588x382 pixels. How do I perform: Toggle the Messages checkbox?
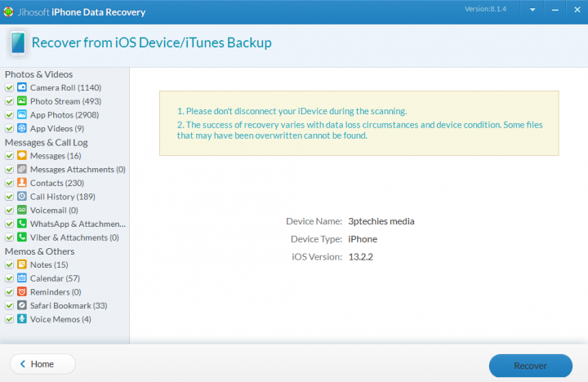9,156
